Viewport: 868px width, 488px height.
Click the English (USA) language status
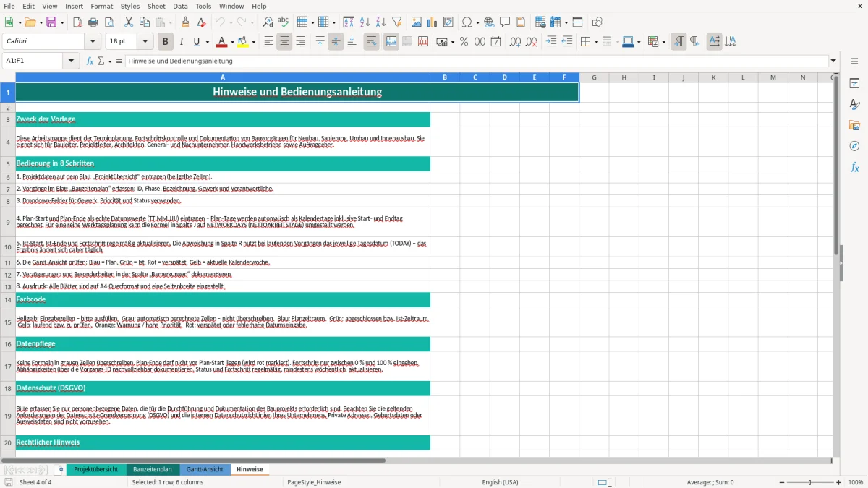500,482
